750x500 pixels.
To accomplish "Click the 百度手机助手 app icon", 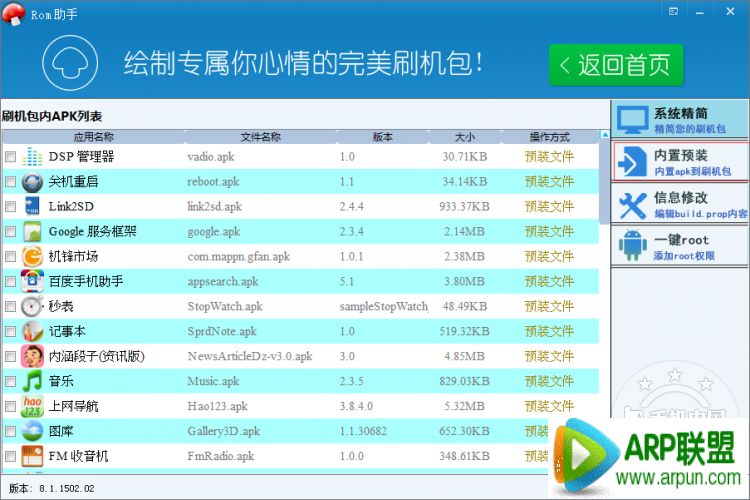I will click(32, 282).
